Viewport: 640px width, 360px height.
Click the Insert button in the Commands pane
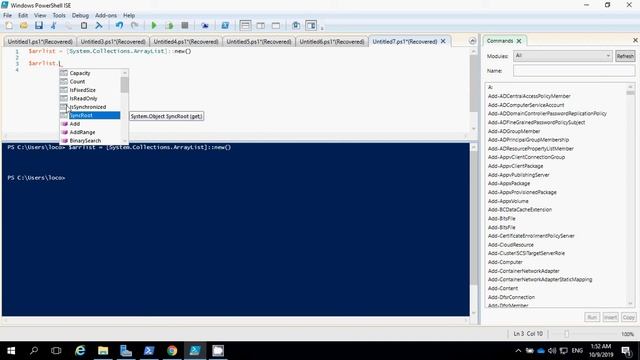point(610,317)
